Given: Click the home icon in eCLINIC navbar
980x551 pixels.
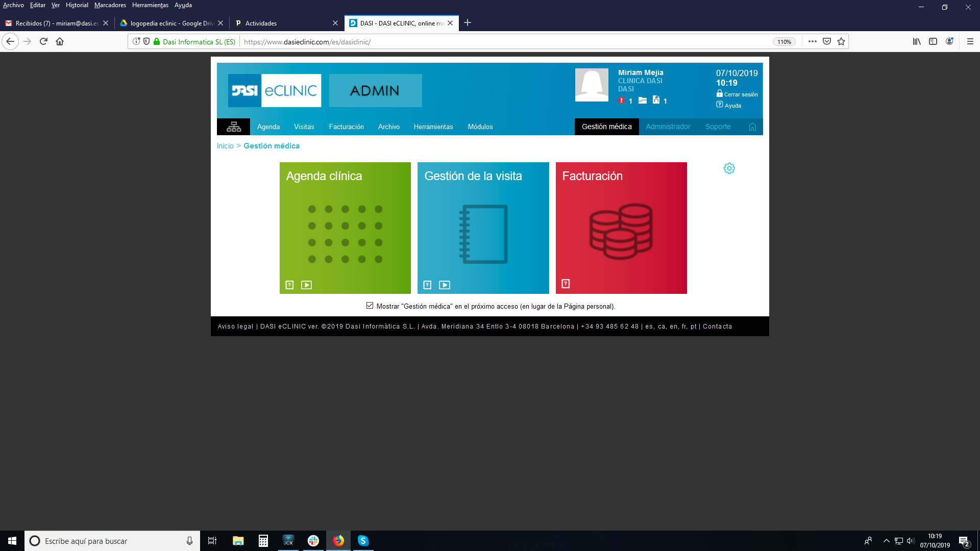Looking at the screenshot, I should point(752,127).
